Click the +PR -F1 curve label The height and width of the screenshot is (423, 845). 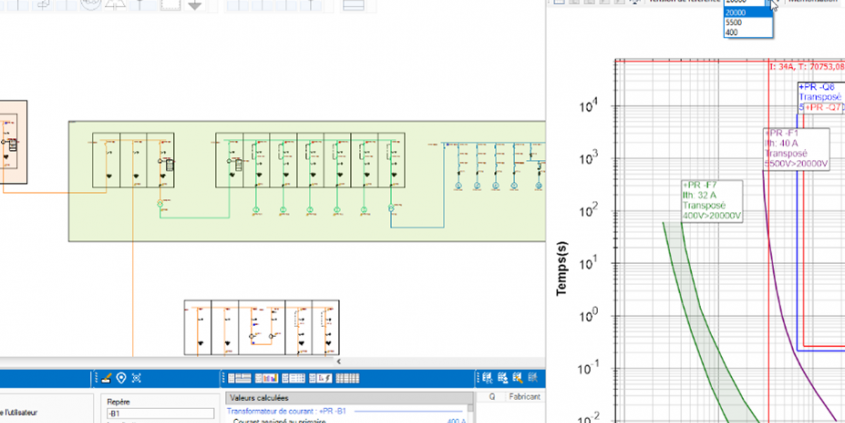point(796,149)
